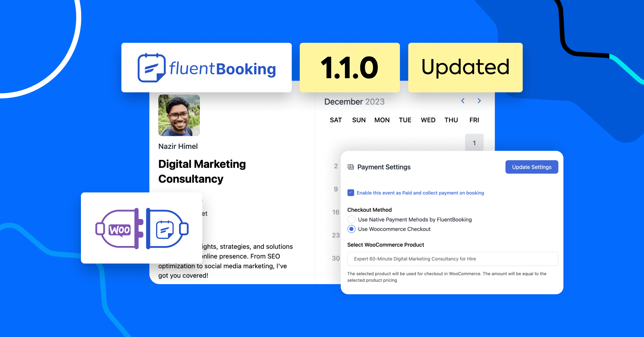Click the 'December 2023' month label
Screen dimensions: 644x337
[x=354, y=102]
